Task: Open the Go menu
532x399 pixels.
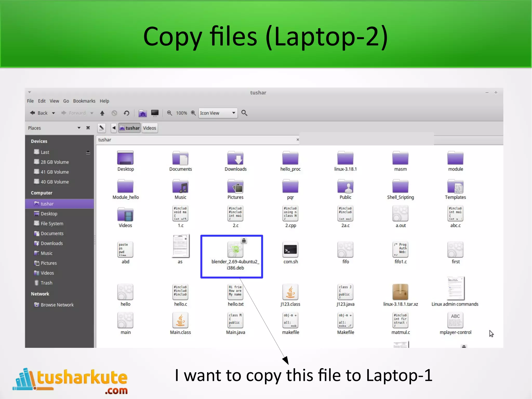Action: click(x=66, y=101)
